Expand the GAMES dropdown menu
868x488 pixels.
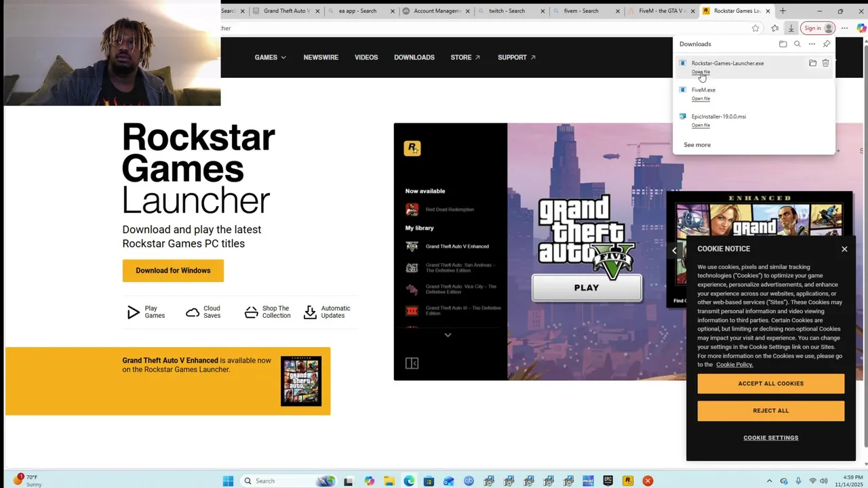(x=270, y=58)
